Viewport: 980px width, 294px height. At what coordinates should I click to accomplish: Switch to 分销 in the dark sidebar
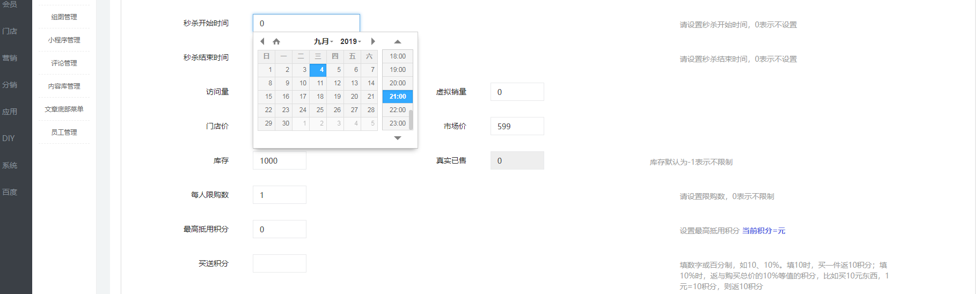pyautogui.click(x=10, y=85)
